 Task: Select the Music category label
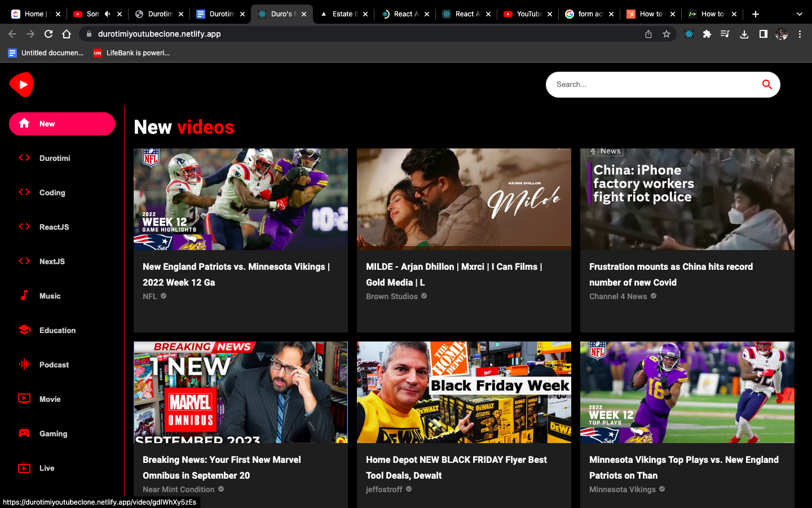pos(50,296)
